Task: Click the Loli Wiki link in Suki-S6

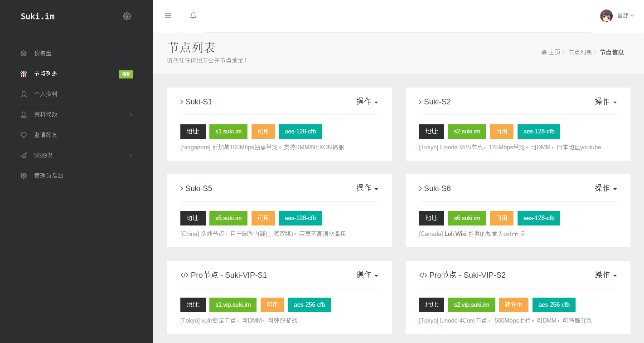Action: pyautogui.click(x=455, y=234)
